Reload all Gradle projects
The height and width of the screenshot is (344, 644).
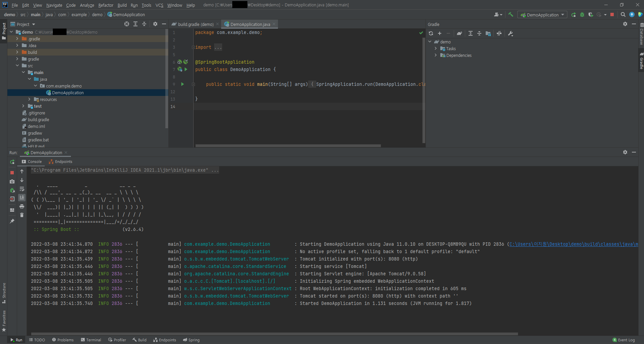431,33
